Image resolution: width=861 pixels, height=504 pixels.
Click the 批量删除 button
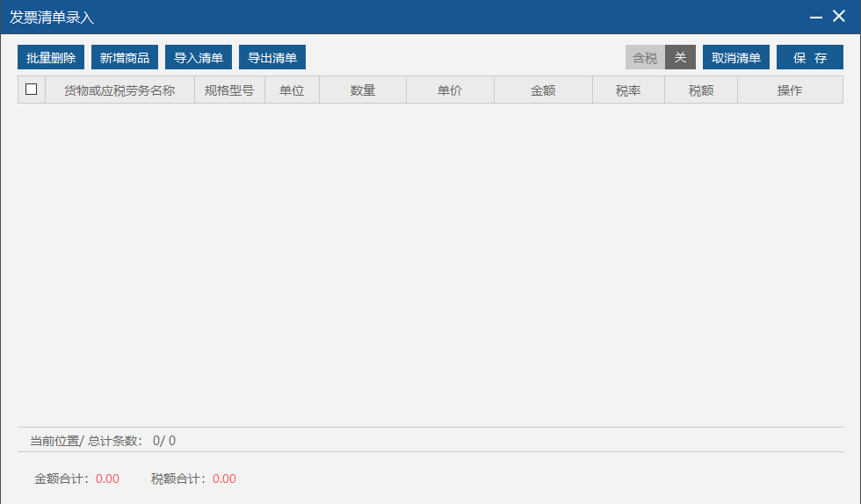51,57
